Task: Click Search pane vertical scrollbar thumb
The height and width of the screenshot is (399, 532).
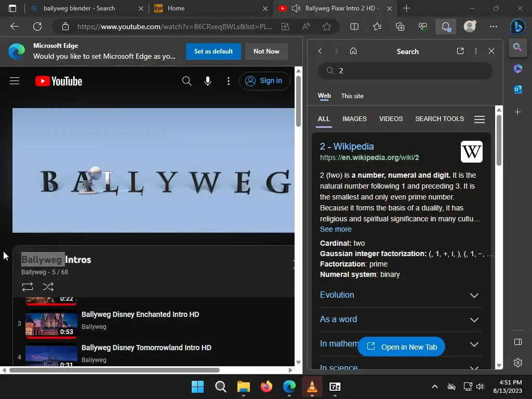Action: click(499, 140)
